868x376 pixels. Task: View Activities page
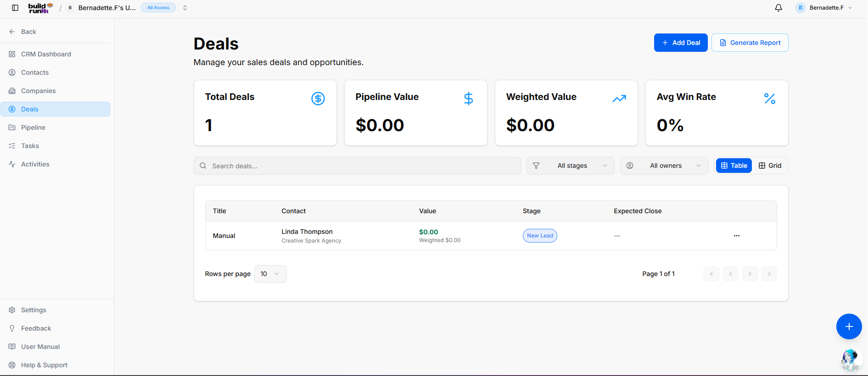tap(56, 164)
